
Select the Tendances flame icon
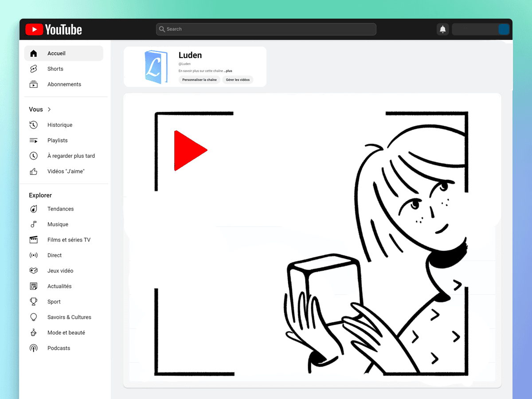pos(34,209)
